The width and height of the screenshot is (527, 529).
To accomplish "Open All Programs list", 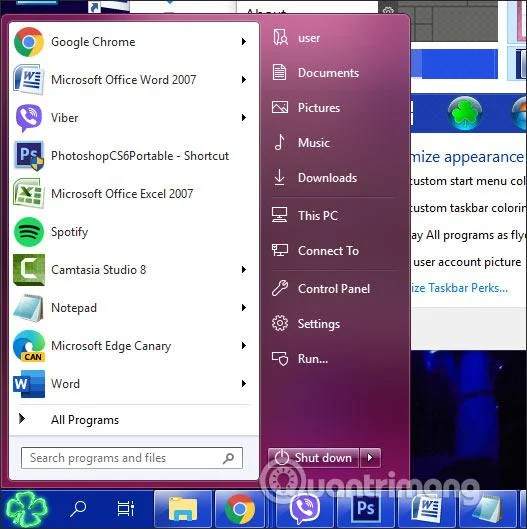I will pyautogui.click(x=85, y=420).
